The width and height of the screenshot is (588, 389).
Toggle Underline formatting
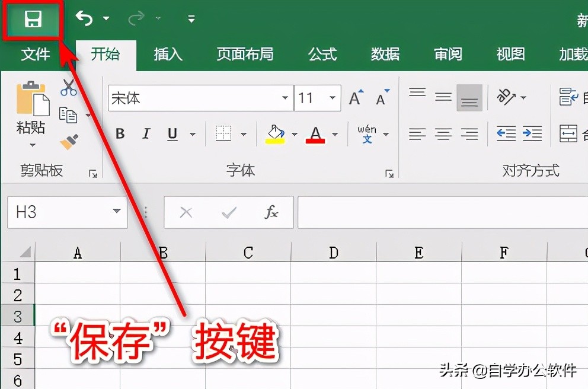[x=172, y=133]
